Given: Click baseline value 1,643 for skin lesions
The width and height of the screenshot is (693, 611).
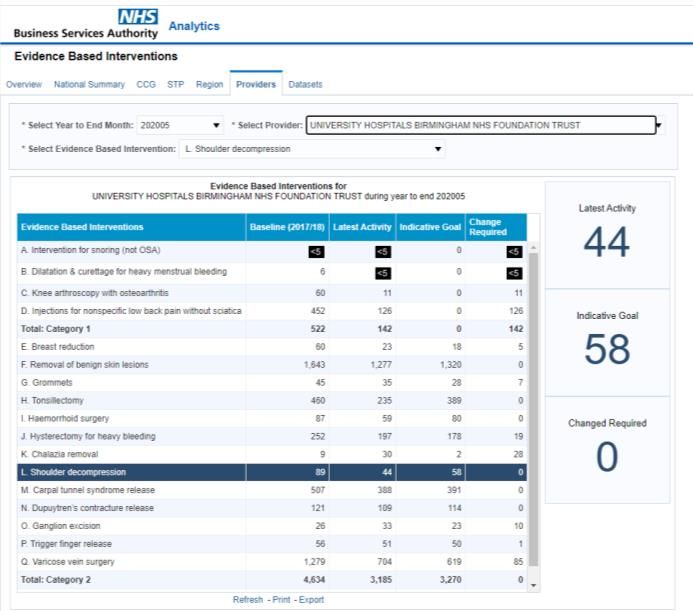Looking at the screenshot, I should point(314,365).
